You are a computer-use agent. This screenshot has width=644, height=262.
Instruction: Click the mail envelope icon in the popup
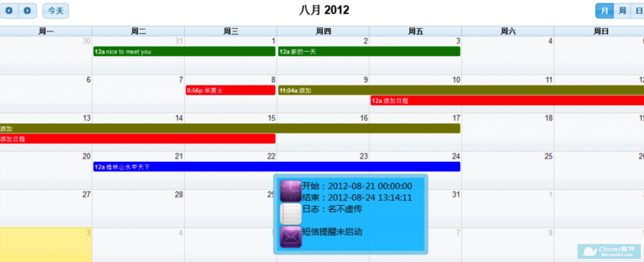pos(290,237)
